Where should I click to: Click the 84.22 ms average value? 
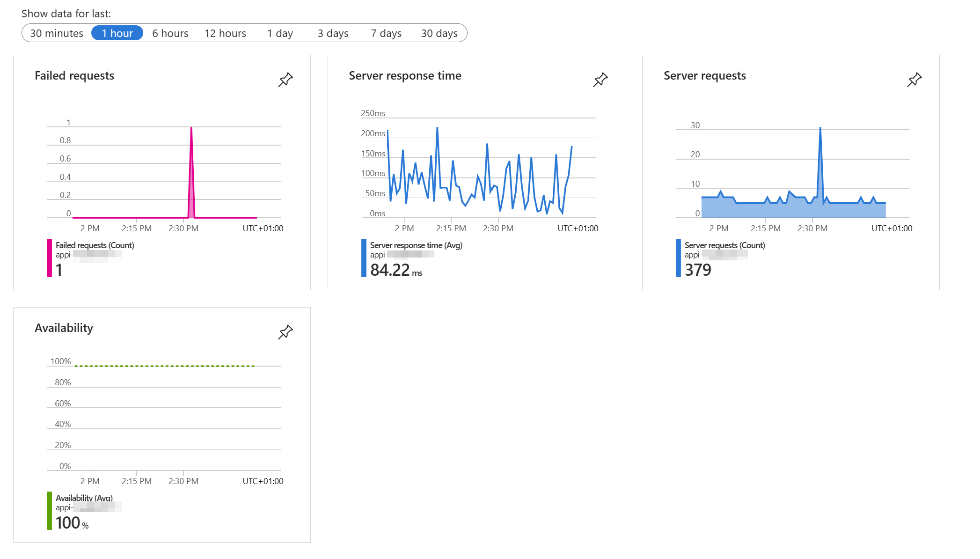pyautogui.click(x=396, y=270)
